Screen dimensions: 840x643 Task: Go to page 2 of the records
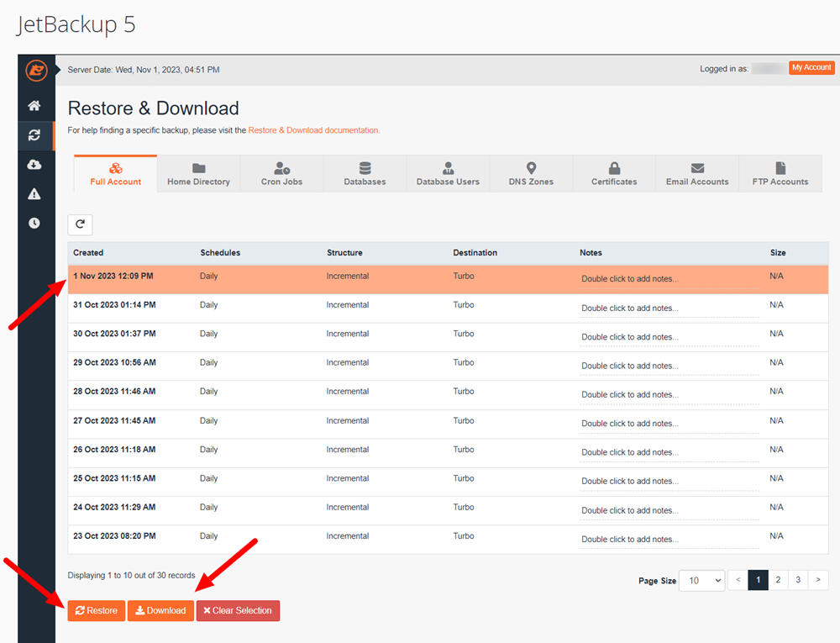coord(778,580)
